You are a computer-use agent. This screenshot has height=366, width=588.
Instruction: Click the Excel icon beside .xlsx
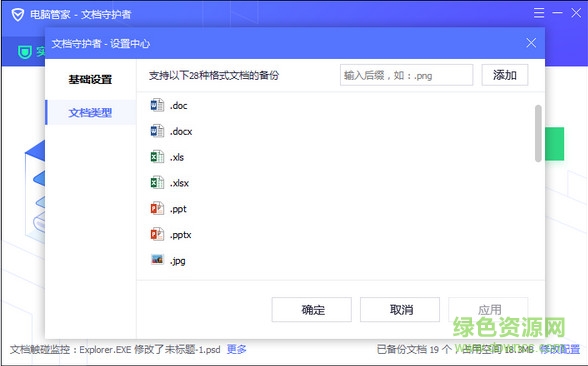click(x=157, y=183)
